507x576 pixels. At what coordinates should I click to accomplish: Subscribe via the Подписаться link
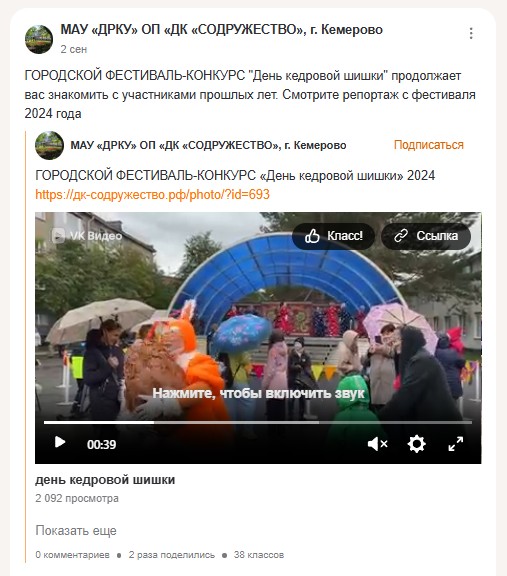coord(428,145)
